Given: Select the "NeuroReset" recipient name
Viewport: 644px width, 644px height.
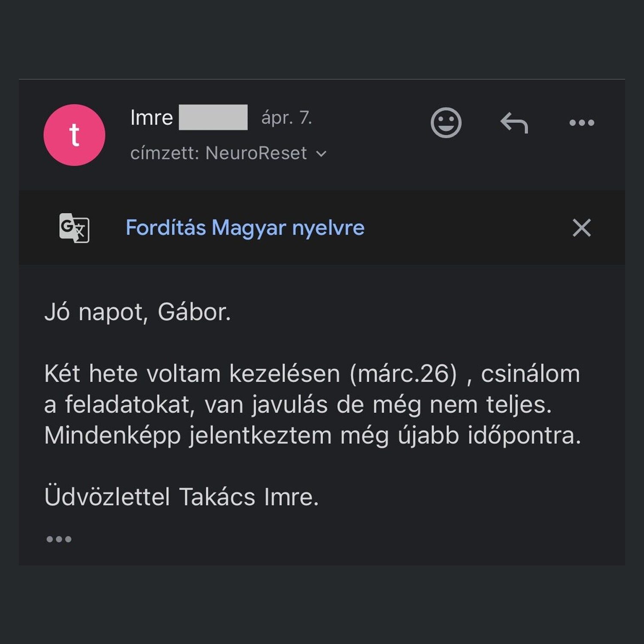Looking at the screenshot, I should 256,153.
